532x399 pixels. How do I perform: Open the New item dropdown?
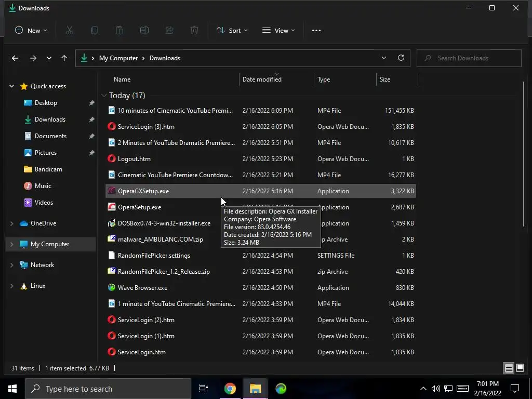[31, 30]
